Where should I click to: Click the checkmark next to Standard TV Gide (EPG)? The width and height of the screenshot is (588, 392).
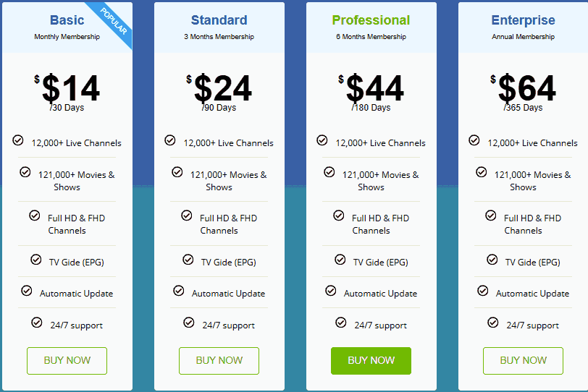click(x=188, y=259)
